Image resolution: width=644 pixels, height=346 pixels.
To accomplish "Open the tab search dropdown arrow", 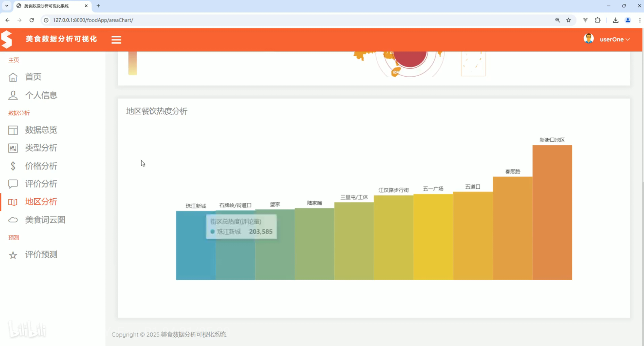I will point(6,6).
